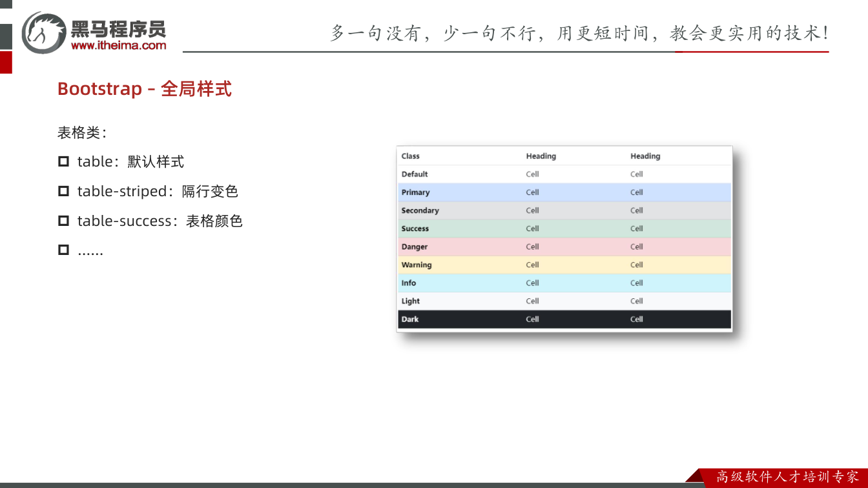Click the "Light" row label
Viewport: 868px width, 488px height.
tap(411, 301)
